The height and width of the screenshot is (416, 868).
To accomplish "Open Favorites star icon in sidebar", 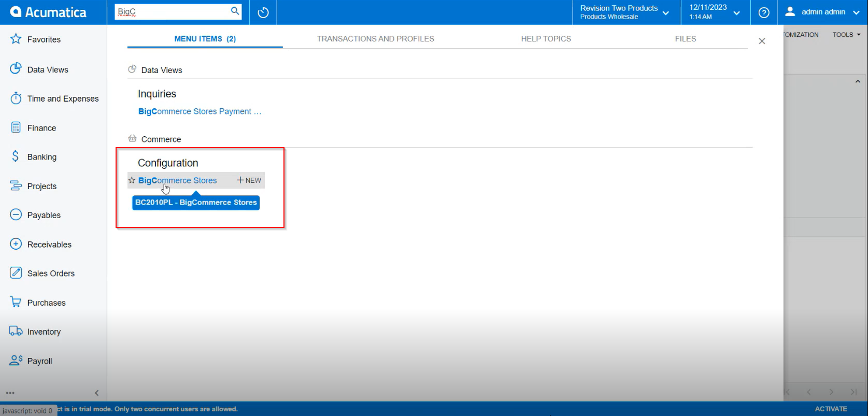I will pyautogui.click(x=16, y=39).
